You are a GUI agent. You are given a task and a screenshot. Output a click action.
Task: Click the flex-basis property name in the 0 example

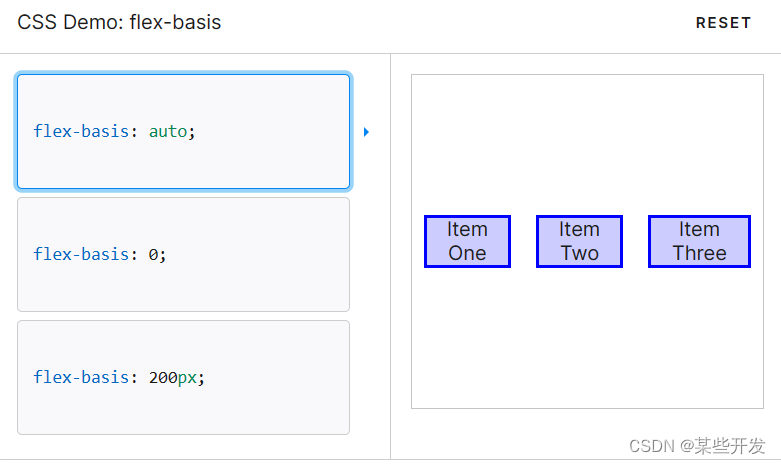pyautogui.click(x=81, y=254)
